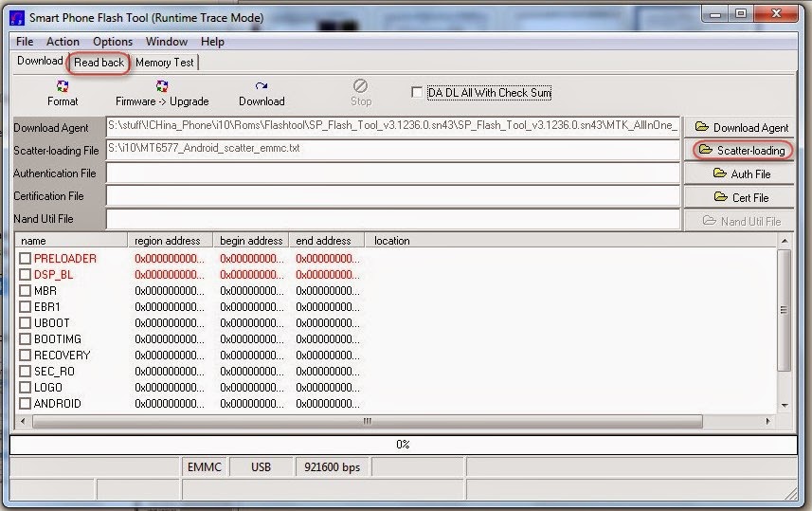
Task: Tick the ANDROID partition checkbox
Action: (x=25, y=403)
